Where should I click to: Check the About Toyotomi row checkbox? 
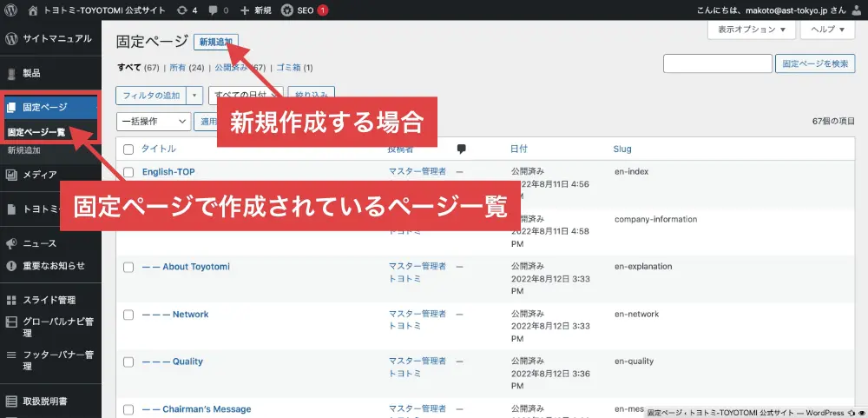click(128, 267)
